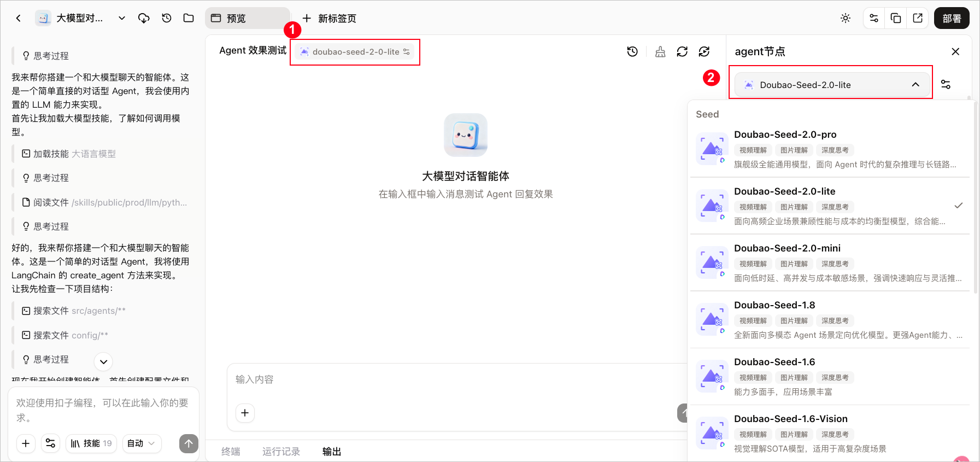The width and height of the screenshot is (980, 462).
Task: Expand the project name dropdown chevron
Action: click(122, 18)
